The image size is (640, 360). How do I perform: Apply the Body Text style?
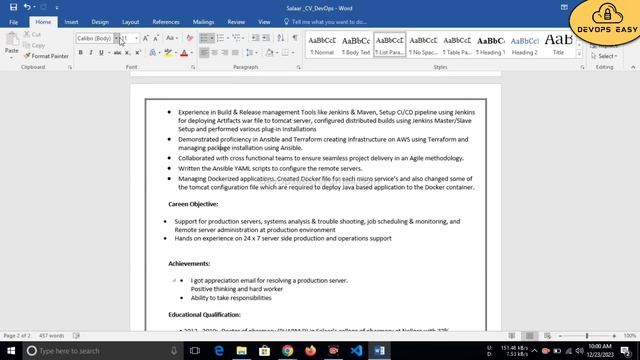pyautogui.click(x=356, y=45)
